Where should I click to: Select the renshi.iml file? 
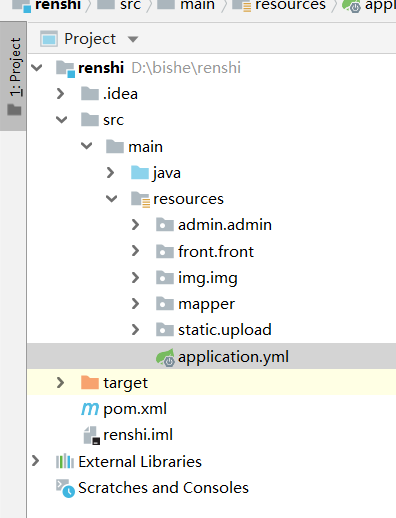click(138, 435)
